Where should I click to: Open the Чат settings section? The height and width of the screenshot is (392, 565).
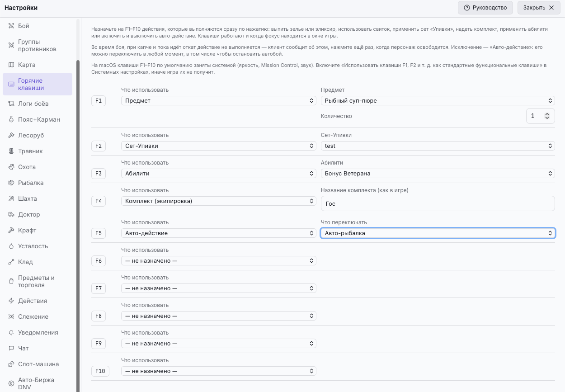[38, 348]
